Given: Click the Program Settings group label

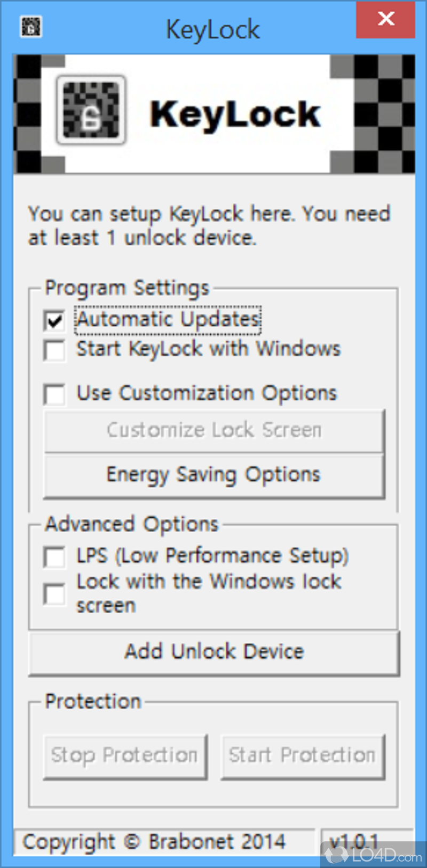Looking at the screenshot, I should point(127,288).
